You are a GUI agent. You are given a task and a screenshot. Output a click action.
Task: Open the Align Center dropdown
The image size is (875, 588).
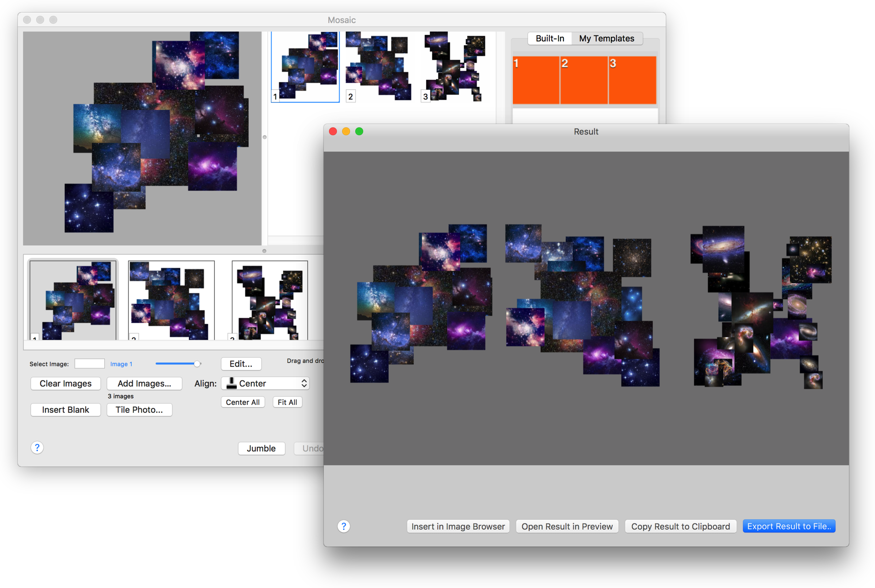point(265,383)
